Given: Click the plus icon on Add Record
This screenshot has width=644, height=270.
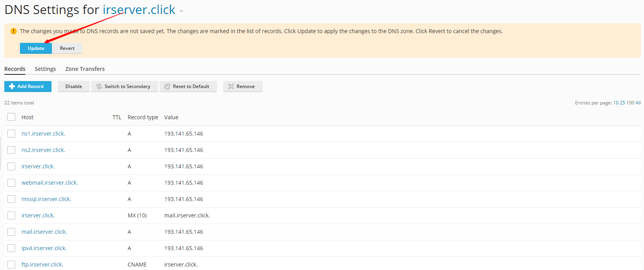Looking at the screenshot, I should 12,86.
